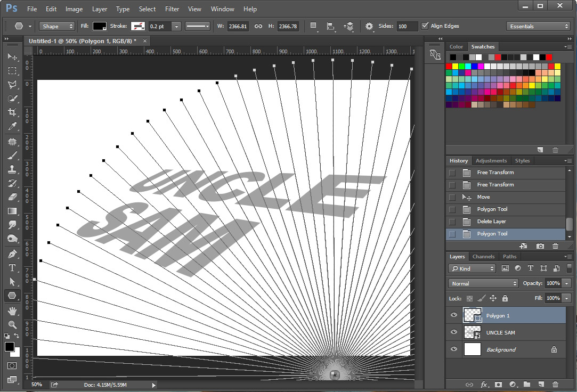
Task: Switch to the Adjustments tab
Action: 491,160
